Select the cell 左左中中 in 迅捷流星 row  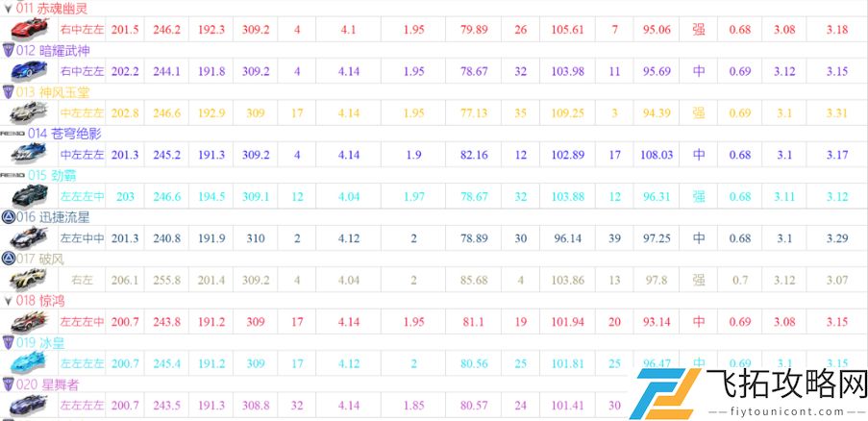tap(82, 238)
